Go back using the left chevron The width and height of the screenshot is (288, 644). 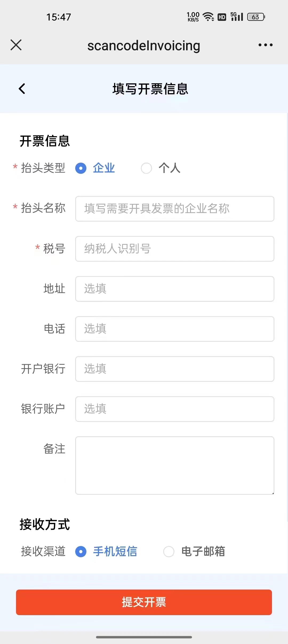pyautogui.click(x=22, y=89)
